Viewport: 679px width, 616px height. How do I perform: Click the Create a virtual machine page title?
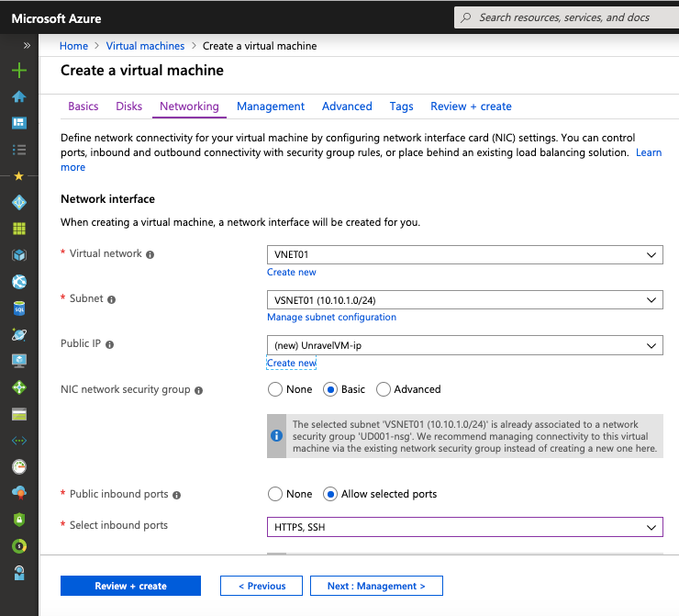click(x=142, y=70)
